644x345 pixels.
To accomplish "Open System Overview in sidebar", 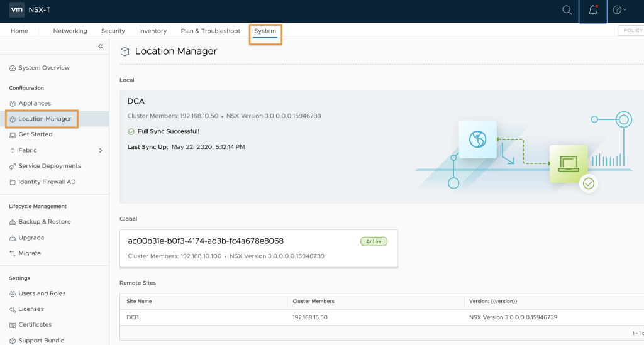I will tap(44, 68).
